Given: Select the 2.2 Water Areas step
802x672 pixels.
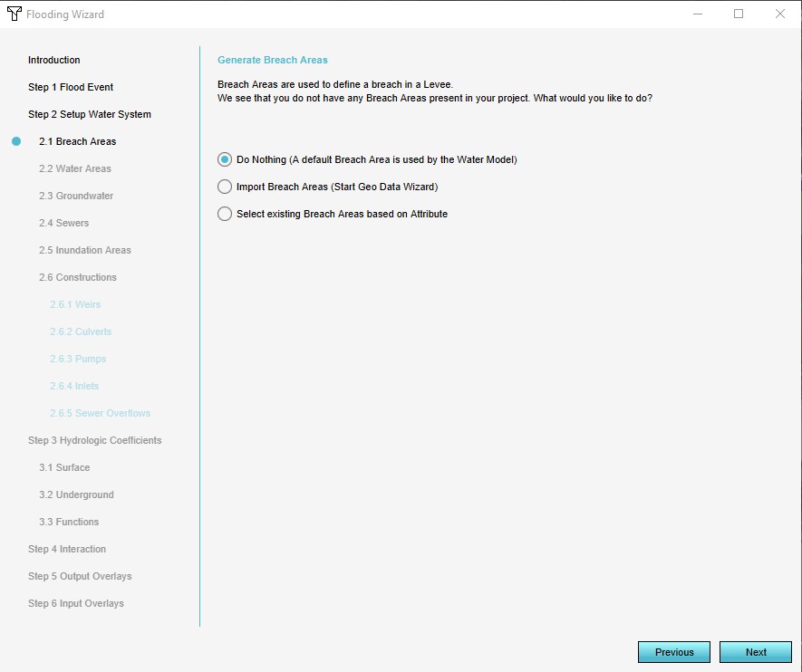Looking at the screenshot, I should tap(75, 168).
